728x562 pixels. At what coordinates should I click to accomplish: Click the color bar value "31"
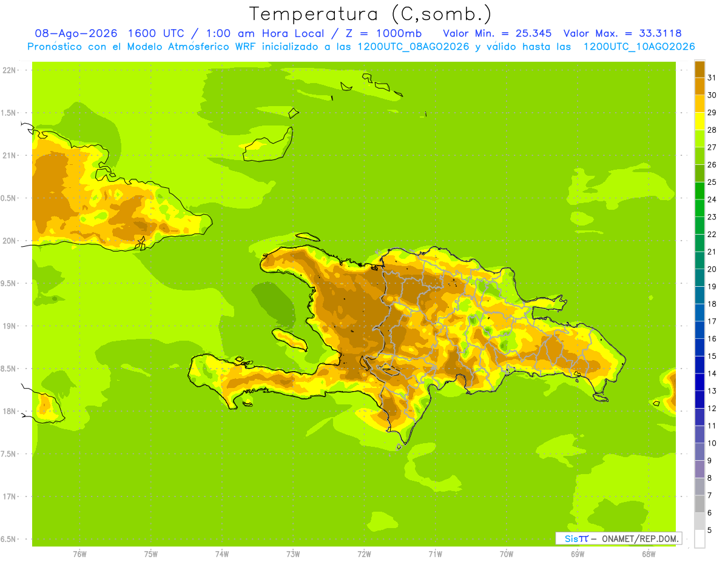[x=712, y=78]
